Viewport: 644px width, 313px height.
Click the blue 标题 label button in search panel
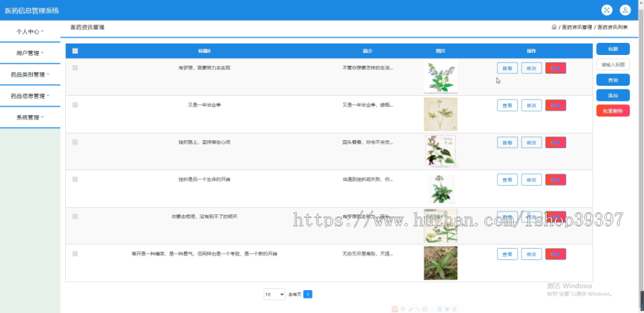click(613, 49)
